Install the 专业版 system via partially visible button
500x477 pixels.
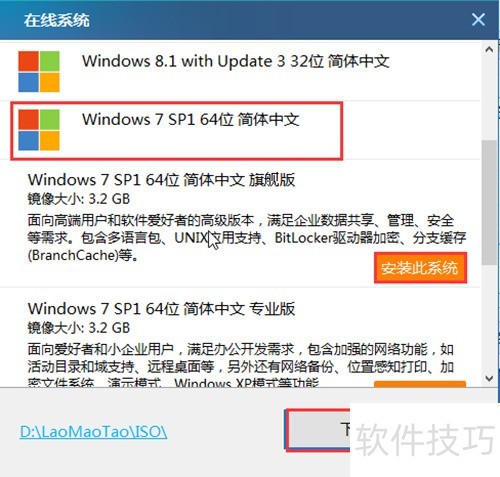420,384
